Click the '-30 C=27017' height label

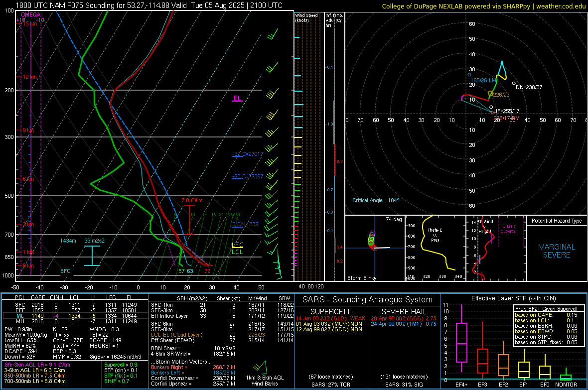pos(248,154)
